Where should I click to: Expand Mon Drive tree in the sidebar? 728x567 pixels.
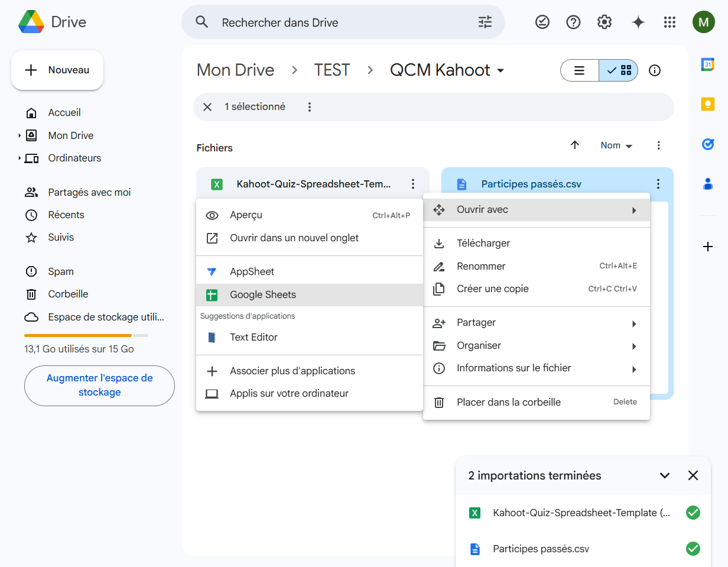19,135
